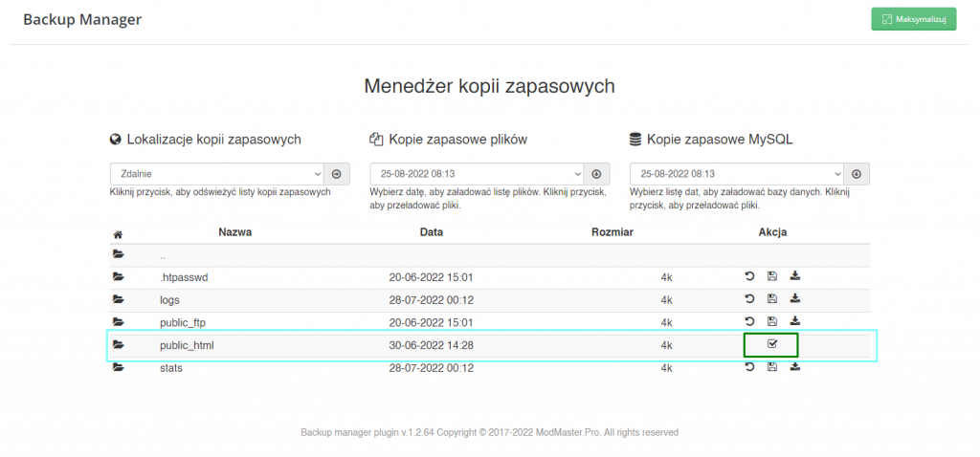Open the Kopie zapasowe MySQL date dropdown
Screen dimensions: 980x457
(737, 174)
